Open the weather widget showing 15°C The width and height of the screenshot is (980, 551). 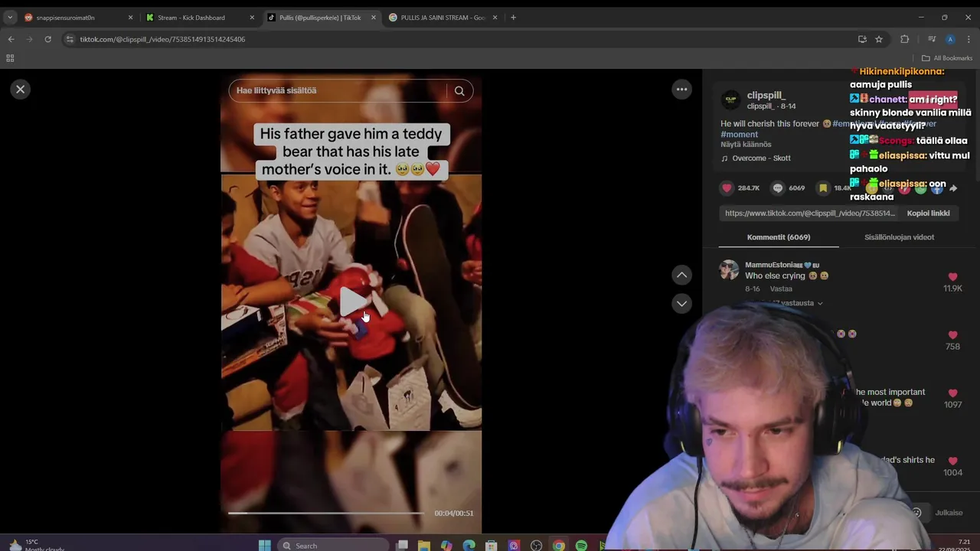[36, 545]
